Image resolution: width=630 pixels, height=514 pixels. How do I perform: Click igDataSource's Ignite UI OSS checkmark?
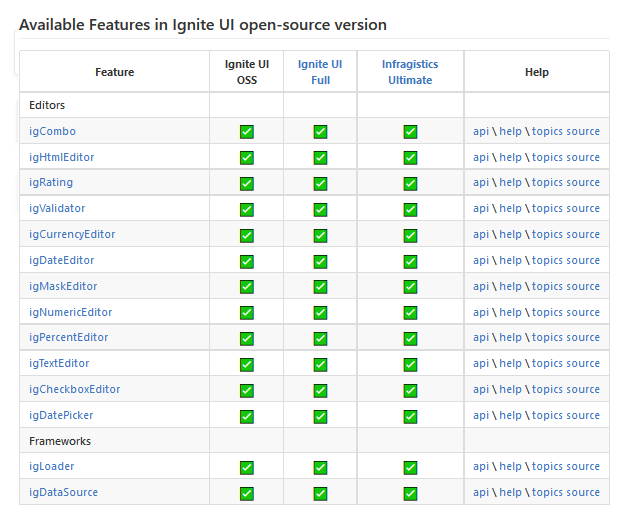(247, 493)
